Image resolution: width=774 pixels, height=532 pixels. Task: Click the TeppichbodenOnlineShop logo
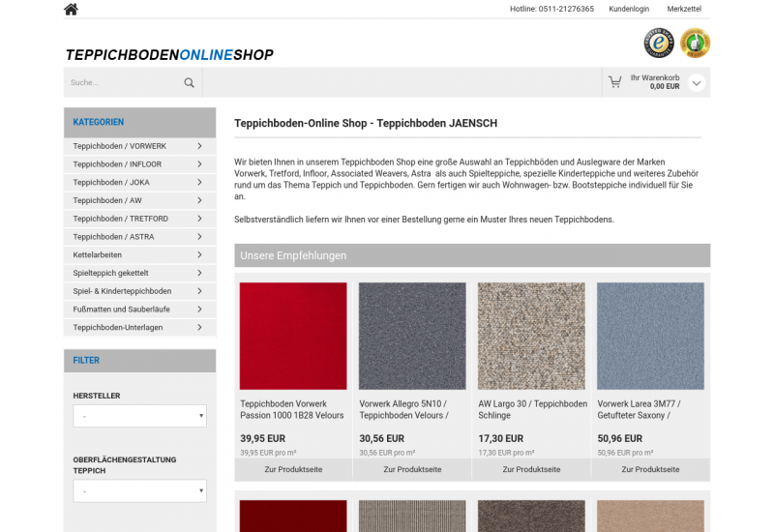[x=169, y=54]
